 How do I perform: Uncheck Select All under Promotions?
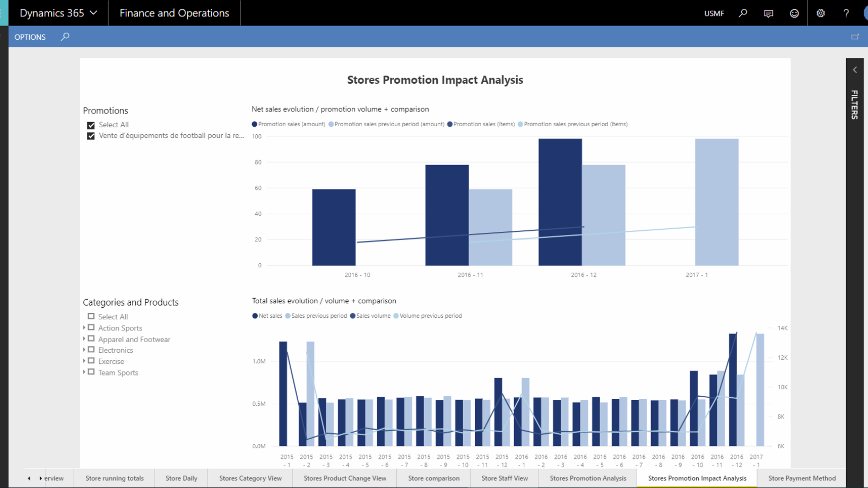[91, 125]
